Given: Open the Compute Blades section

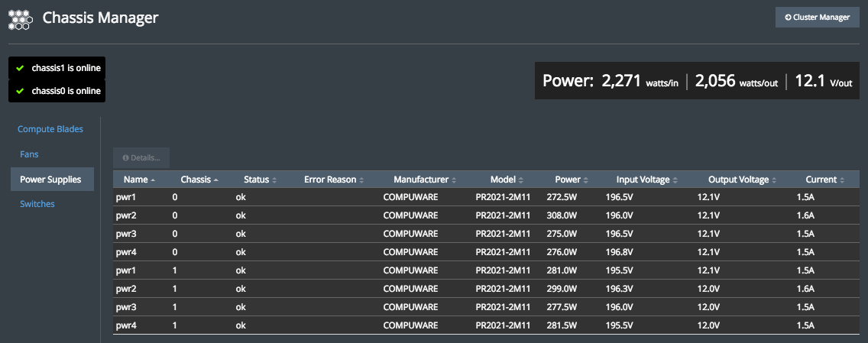Looking at the screenshot, I should (x=50, y=129).
